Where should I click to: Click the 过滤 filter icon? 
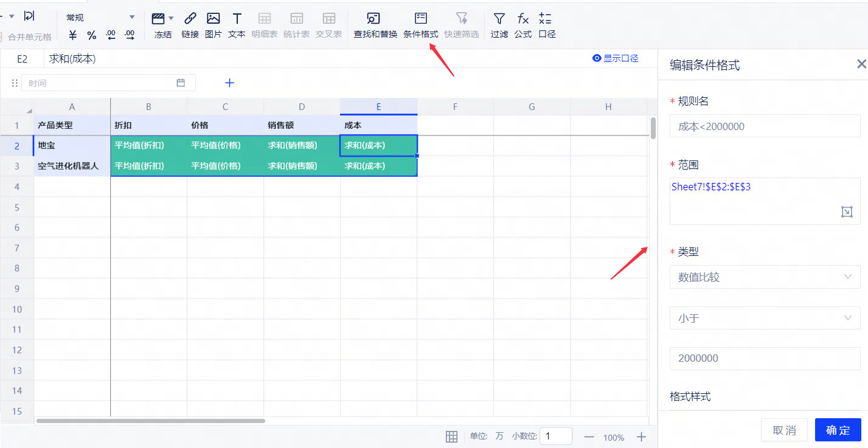(499, 25)
